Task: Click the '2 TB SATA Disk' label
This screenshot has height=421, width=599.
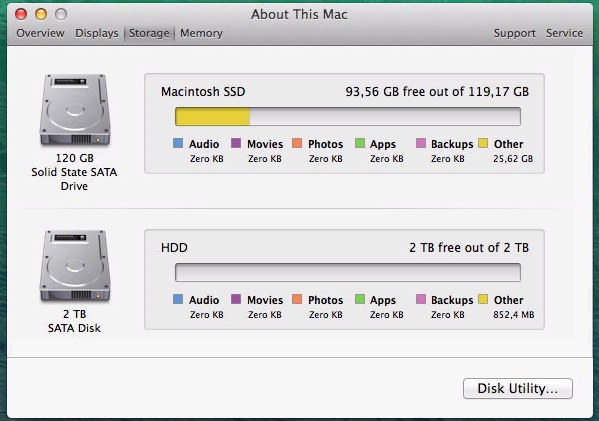Action: point(74,321)
